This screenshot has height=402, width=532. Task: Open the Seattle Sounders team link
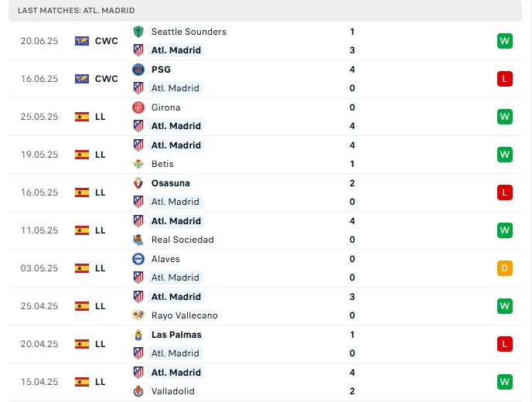pyautogui.click(x=189, y=32)
